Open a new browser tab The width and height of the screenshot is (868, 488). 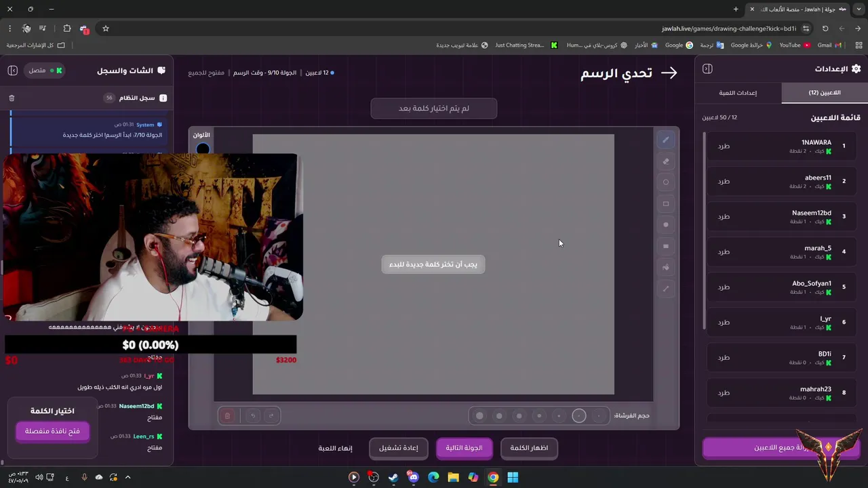(736, 9)
